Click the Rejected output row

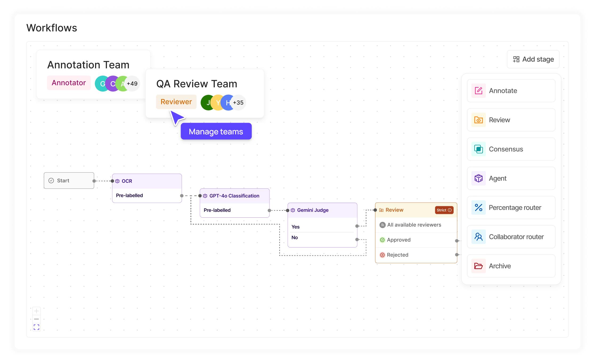pos(416,255)
